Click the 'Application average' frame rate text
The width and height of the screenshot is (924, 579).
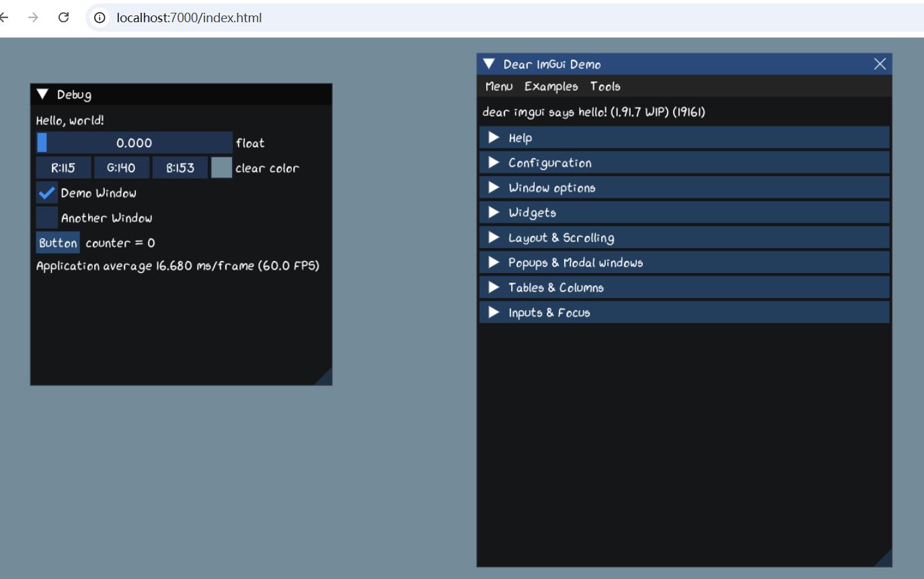coord(178,266)
